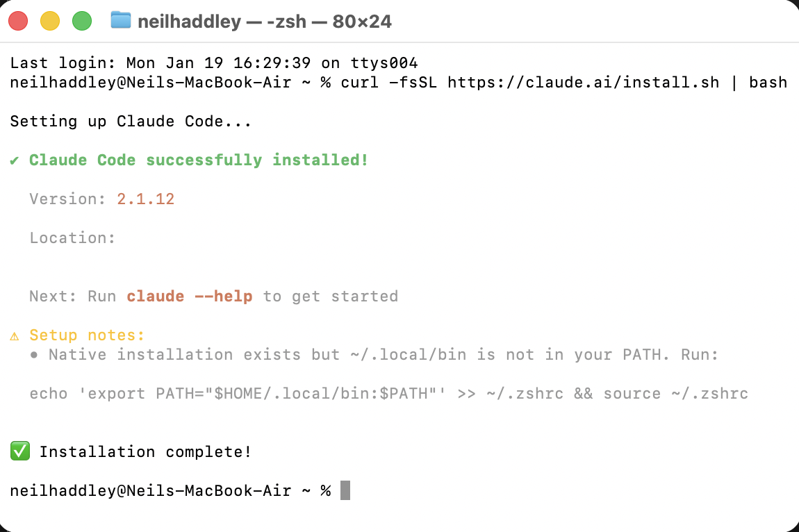This screenshot has width=799, height=532.
Task: Click the percent sign in the active prompt
Action: (325, 490)
